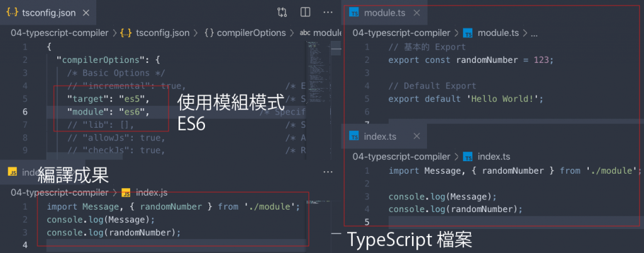Image resolution: width=644 pixels, height=253 pixels.
Task: Click the TS icon in index.ts breadcrumb
Action: click(x=467, y=157)
